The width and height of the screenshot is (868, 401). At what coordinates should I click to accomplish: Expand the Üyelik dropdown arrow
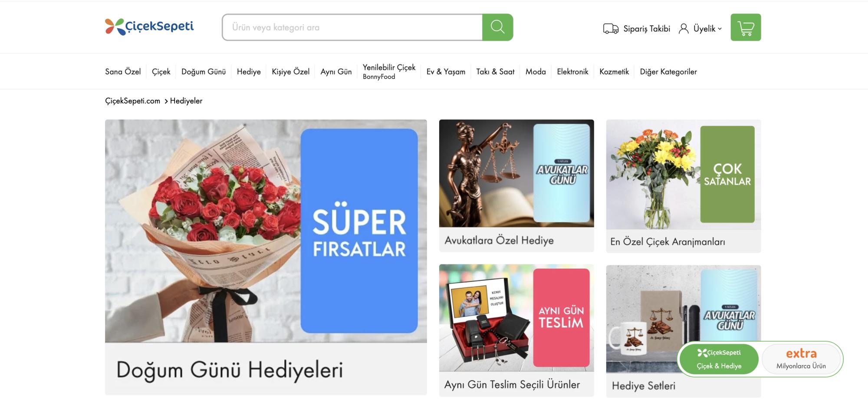coord(720,29)
